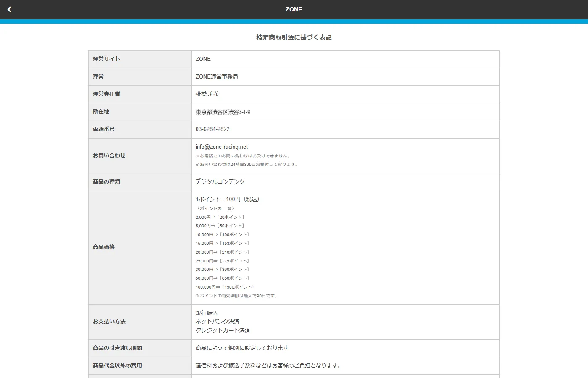This screenshot has width=588, height=378.
Task: Click the お支払い方法 row label
Action: [109, 321]
